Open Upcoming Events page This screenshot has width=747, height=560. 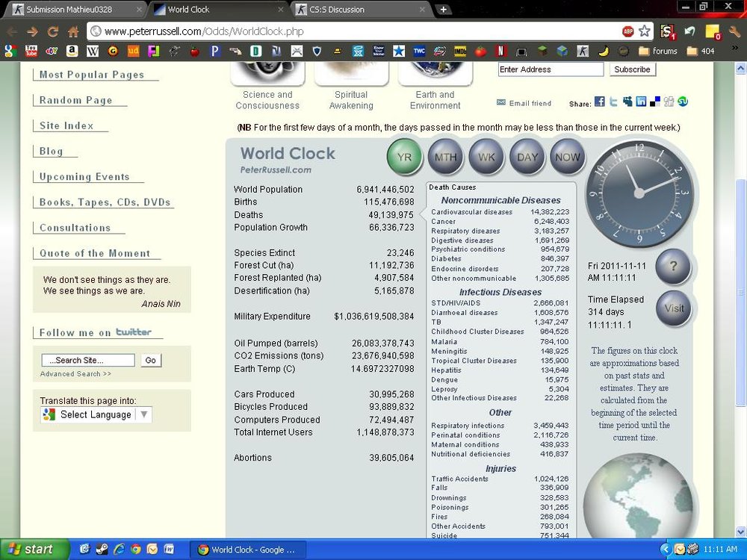pyautogui.click(x=84, y=177)
